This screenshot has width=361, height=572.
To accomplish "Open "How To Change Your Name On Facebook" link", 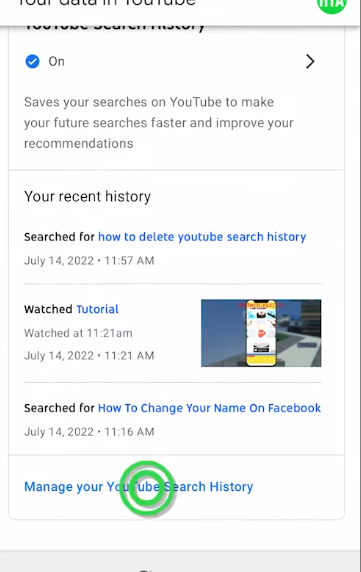I will pyautogui.click(x=209, y=408).
